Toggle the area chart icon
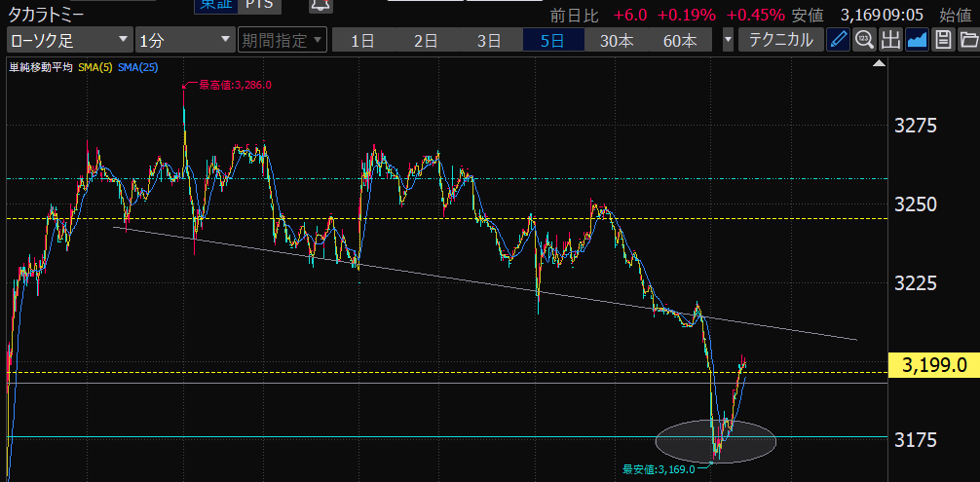Screen dimensions: 980x482 click(917, 40)
